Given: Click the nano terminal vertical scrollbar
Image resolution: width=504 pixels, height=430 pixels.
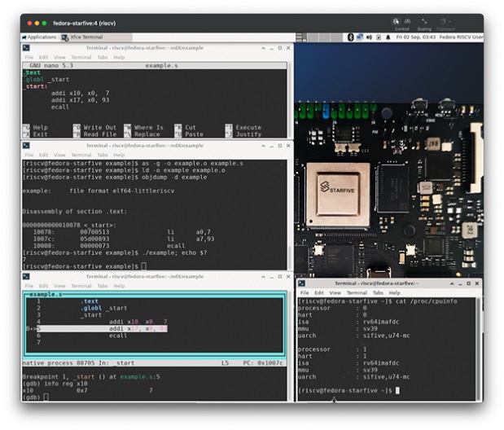Looking at the screenshot, I should [x=290, y=99].
